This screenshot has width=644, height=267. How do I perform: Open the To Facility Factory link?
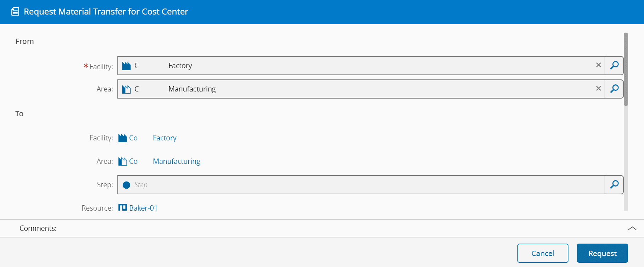(165, 138)
